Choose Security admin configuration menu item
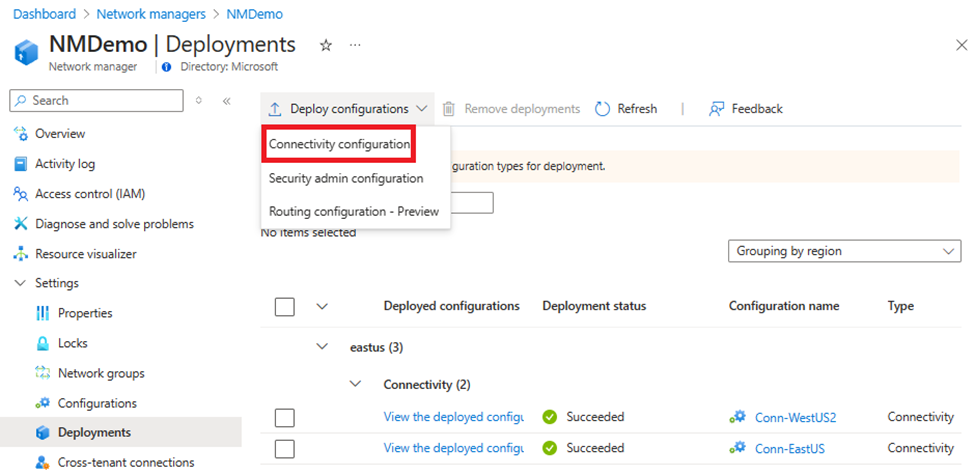975x475 pixels. [x=346, y=178]
